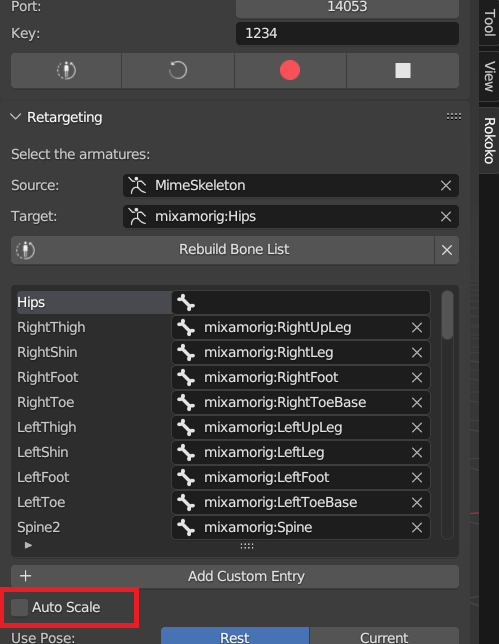
Task: Select the Hips bone row
Action: coord(94,303)
